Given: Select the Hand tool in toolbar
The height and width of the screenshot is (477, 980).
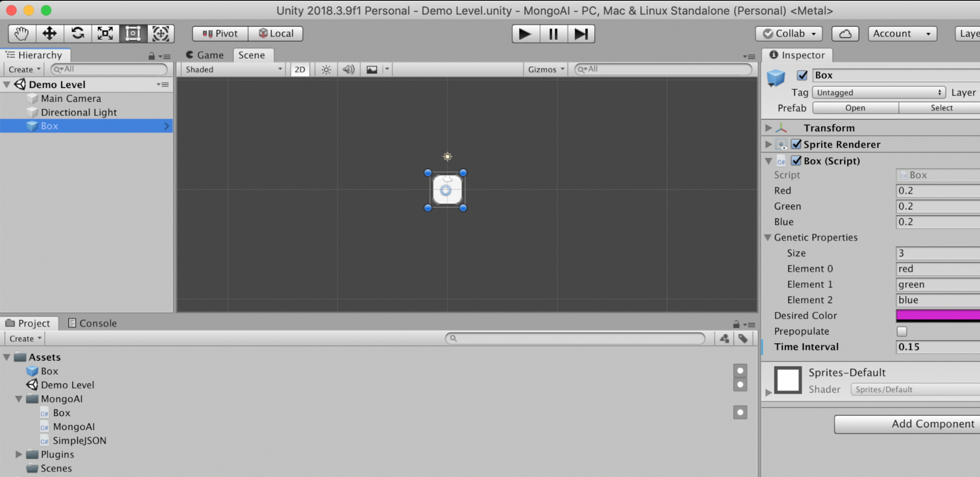Looking at the screenshot, I should (x=22, y=34).
